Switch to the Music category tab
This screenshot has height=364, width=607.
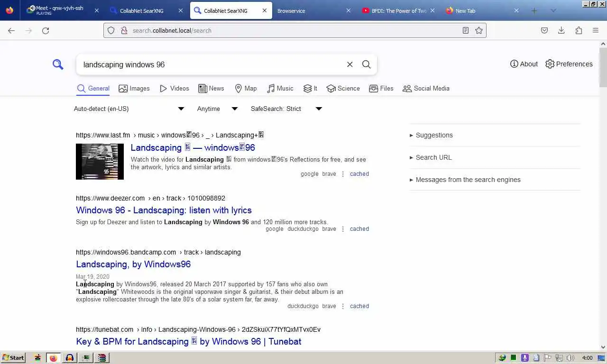[280, 88]
